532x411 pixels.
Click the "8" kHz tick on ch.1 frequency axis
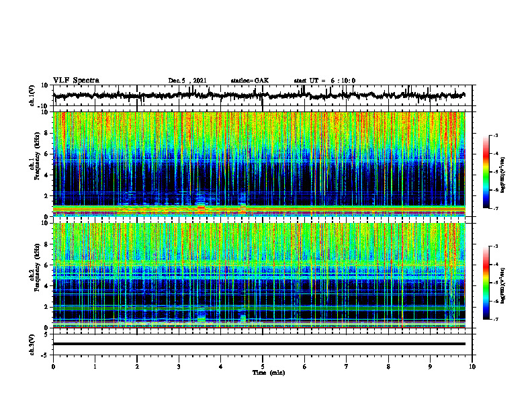pos(46,133)
